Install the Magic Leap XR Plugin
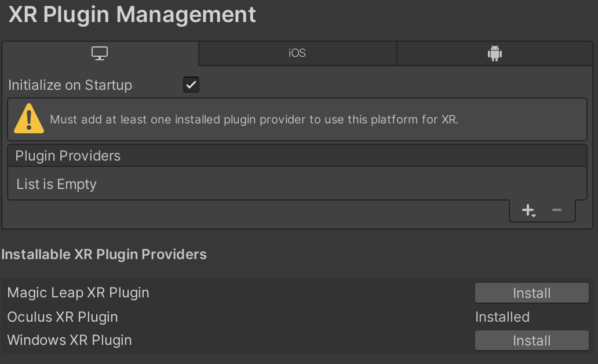The height and width of the screenshot is (364, 598). click(x=531, y=293)
